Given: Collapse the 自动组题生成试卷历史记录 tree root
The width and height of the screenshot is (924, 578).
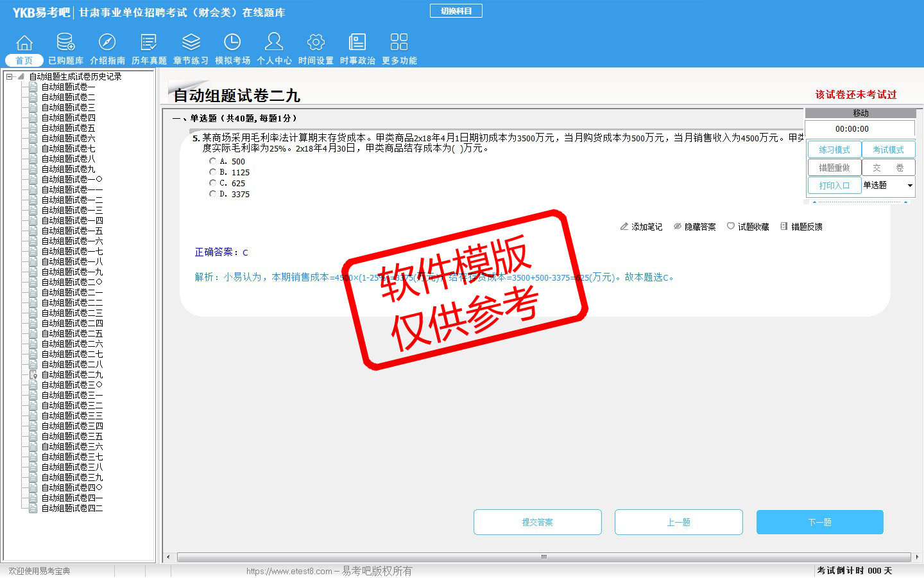Looking at the screenshot, I should pyautogui.click(x=10, y=76).
